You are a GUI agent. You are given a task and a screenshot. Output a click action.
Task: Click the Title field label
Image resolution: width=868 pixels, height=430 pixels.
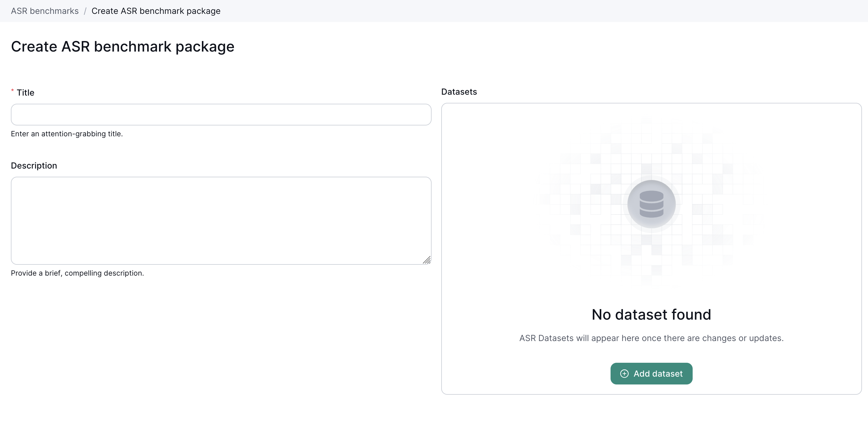pos(26,93)
